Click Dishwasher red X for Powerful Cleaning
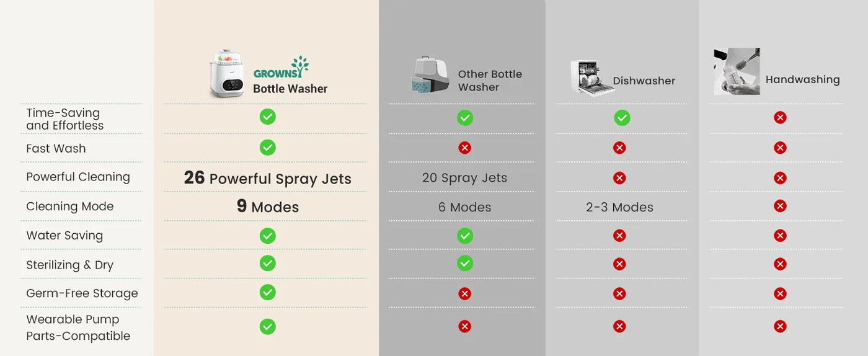The image size is (868, 356). click(619, 178)
